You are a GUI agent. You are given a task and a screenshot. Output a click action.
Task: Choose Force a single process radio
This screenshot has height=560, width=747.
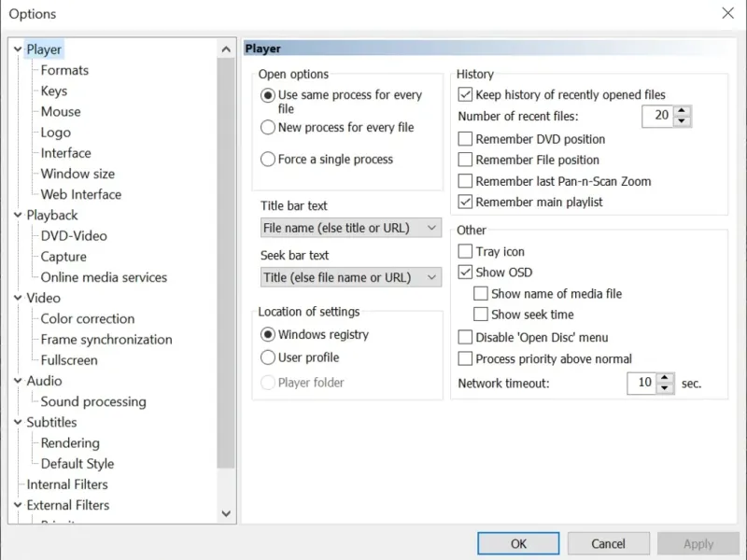point(268,159)
